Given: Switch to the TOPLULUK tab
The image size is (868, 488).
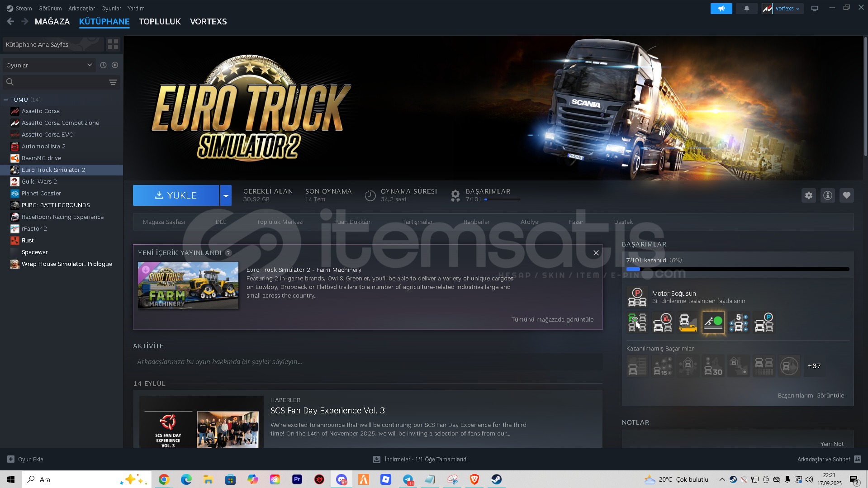Looking at the screenshot, I should pos(160,21).
